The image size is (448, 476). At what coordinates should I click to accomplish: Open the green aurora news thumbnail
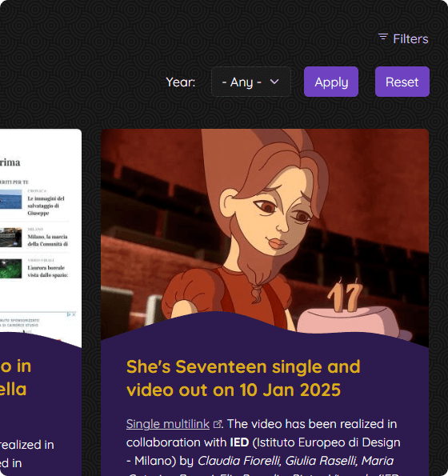11,268
